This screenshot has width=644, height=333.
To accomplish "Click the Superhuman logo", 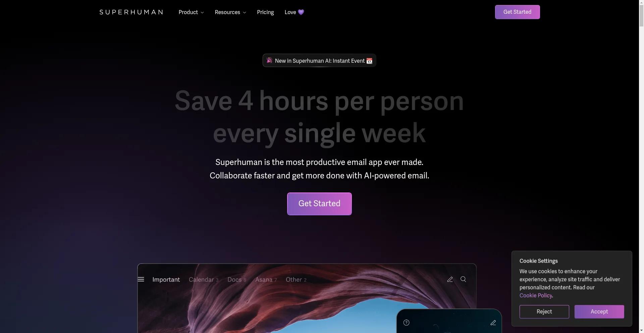I will tap(131, 12).
